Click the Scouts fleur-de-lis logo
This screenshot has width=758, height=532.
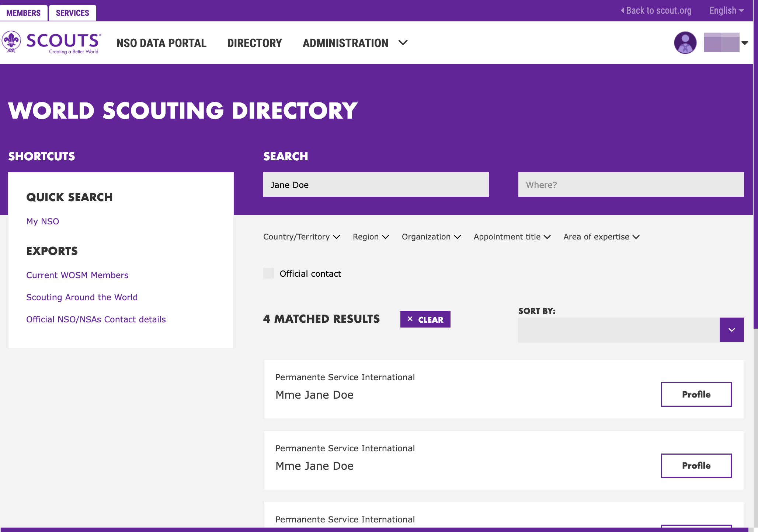tap(51, 42)
